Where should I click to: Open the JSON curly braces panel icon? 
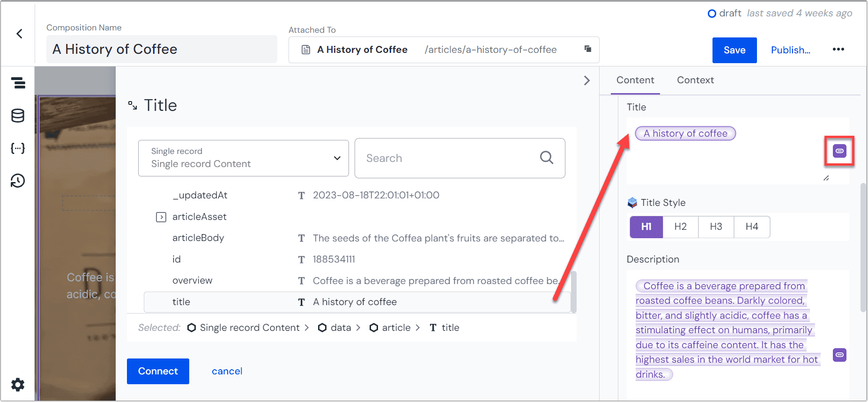(x=18, y=148)
